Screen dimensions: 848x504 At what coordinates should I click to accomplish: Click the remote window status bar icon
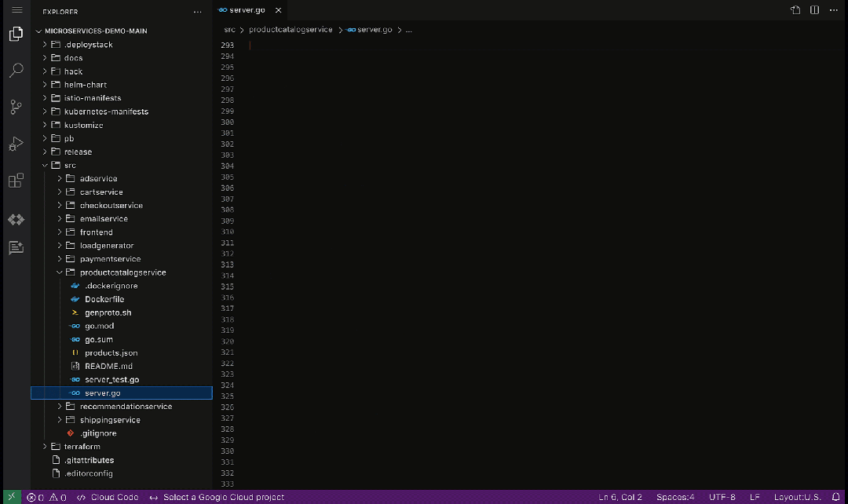click(12, 497)
